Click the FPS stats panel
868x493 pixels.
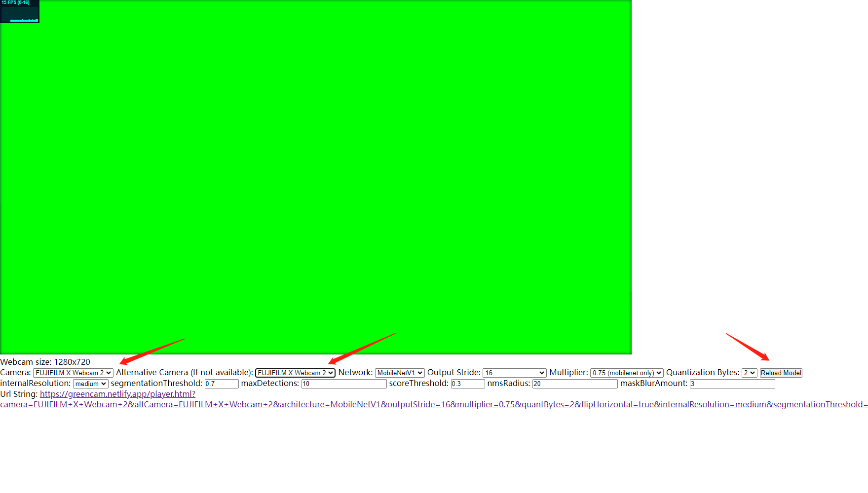pyautogui.click(x=20, y=11)
